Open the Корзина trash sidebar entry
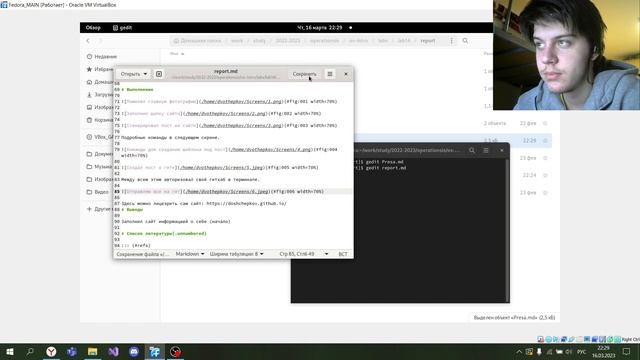This screenshot has width=640, height=360. (x=100, y=120)
